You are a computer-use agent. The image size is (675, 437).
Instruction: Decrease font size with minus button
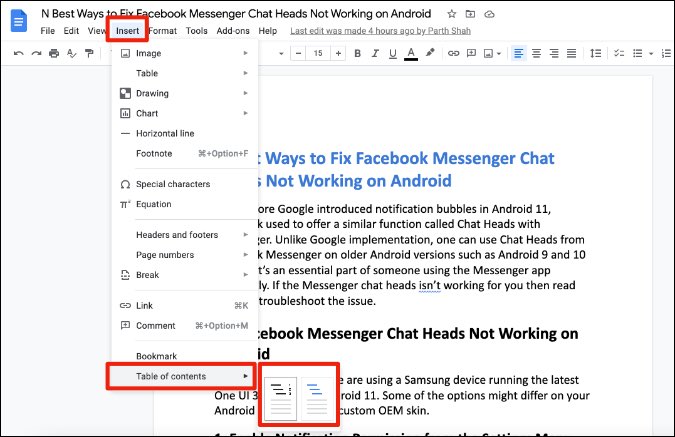tap(298, 53)
